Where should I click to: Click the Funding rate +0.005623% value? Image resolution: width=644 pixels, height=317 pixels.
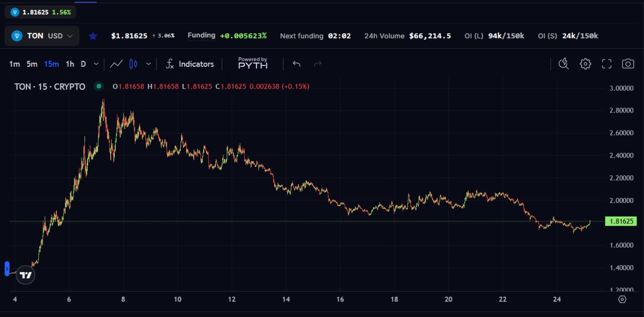click(x=244, y=36)
